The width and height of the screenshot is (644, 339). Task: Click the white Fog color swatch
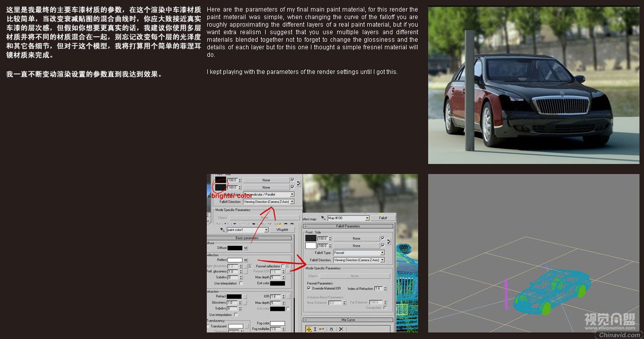277,323
